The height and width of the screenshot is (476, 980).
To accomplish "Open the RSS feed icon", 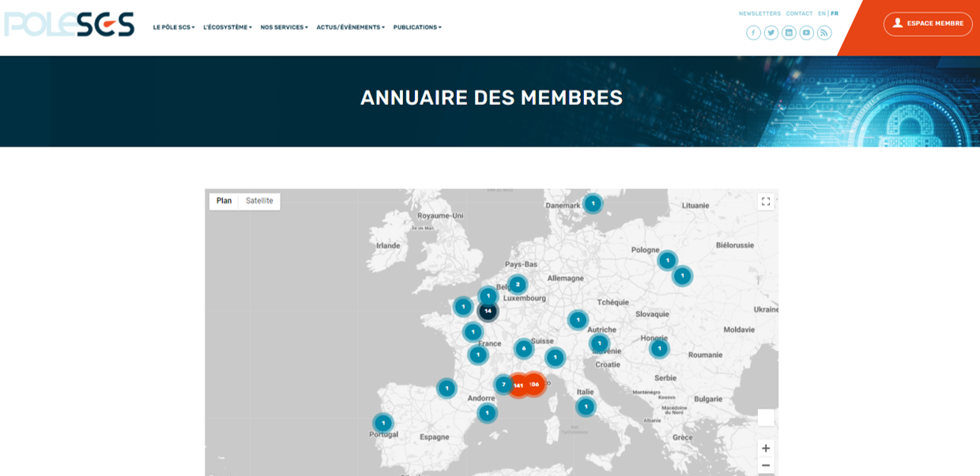I will coord(824,34).
